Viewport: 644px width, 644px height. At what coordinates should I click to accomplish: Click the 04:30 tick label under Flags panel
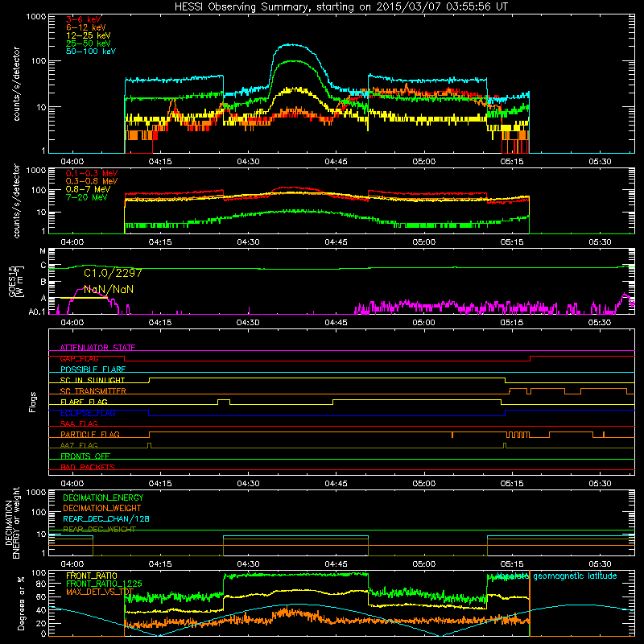[x=248, y=484]
